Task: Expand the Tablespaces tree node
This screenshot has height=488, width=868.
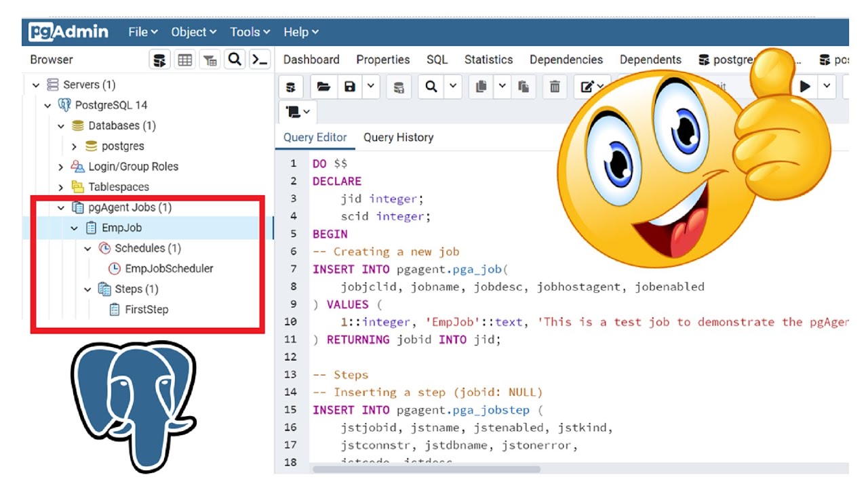Action: [62, 187]
